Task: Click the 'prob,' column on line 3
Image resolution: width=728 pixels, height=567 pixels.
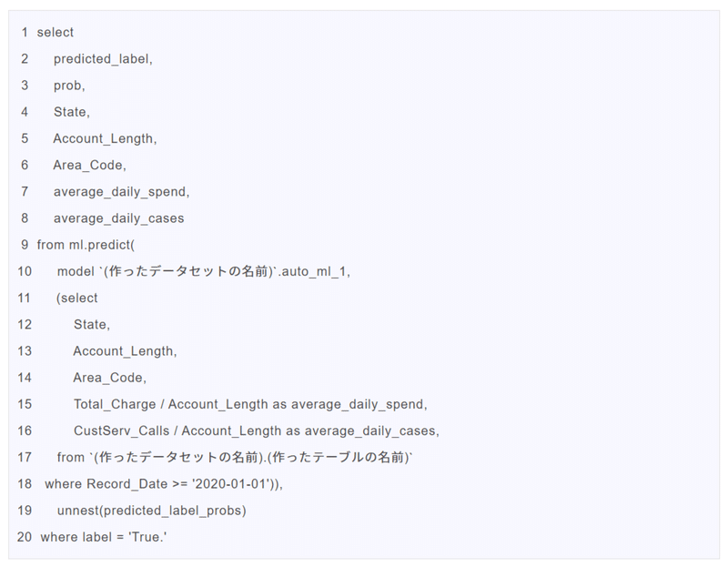Action: click(69, 86)
